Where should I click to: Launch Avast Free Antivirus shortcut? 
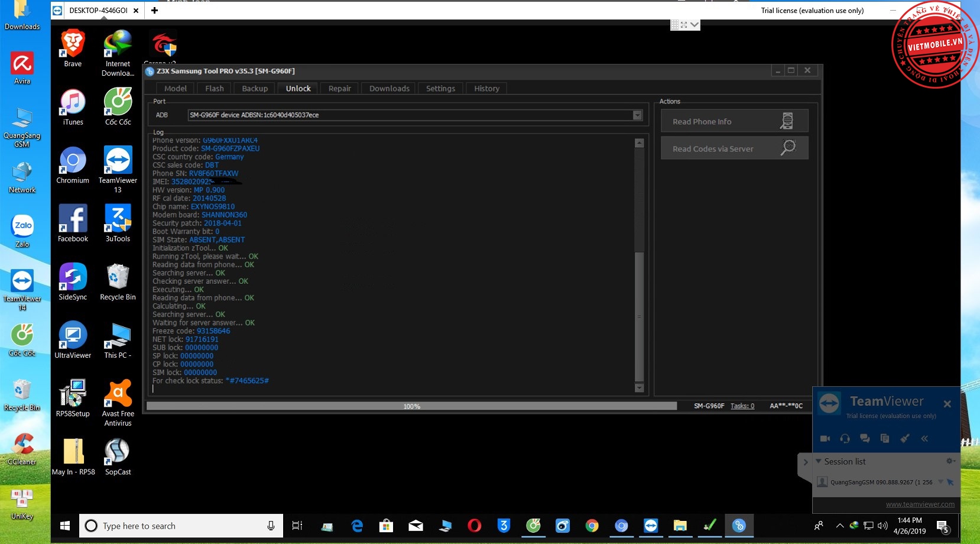point(118,403)
